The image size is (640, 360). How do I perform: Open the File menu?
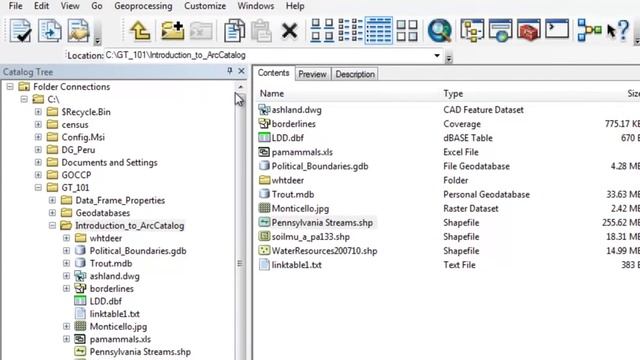point(16,6)
